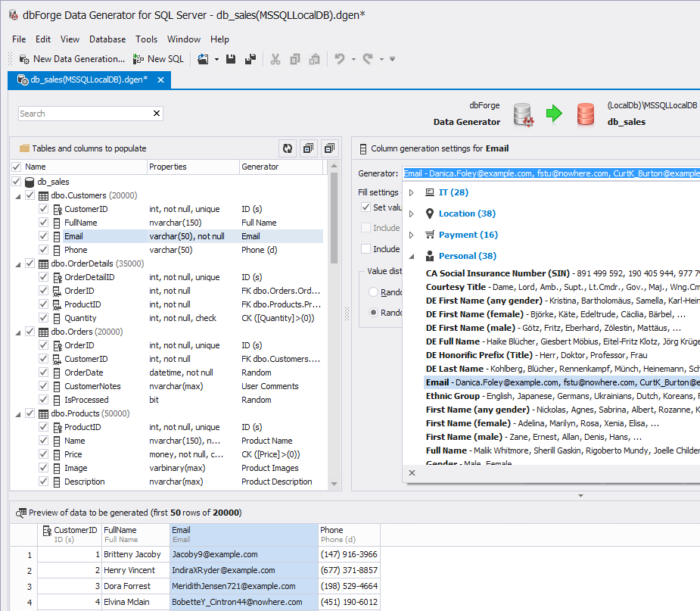Click the Redo arrow icon
This screenshot has height=611, width=700.
point(368,59)
